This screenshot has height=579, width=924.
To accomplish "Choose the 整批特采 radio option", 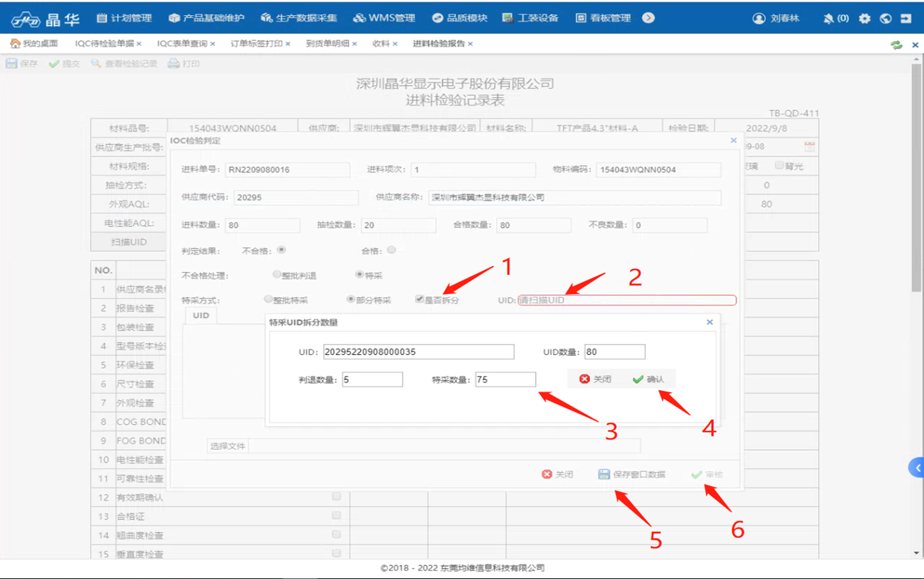I will coord(268,299).
